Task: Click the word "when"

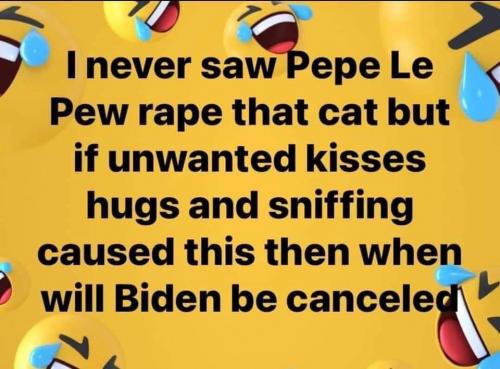Action: coord(417,250)
